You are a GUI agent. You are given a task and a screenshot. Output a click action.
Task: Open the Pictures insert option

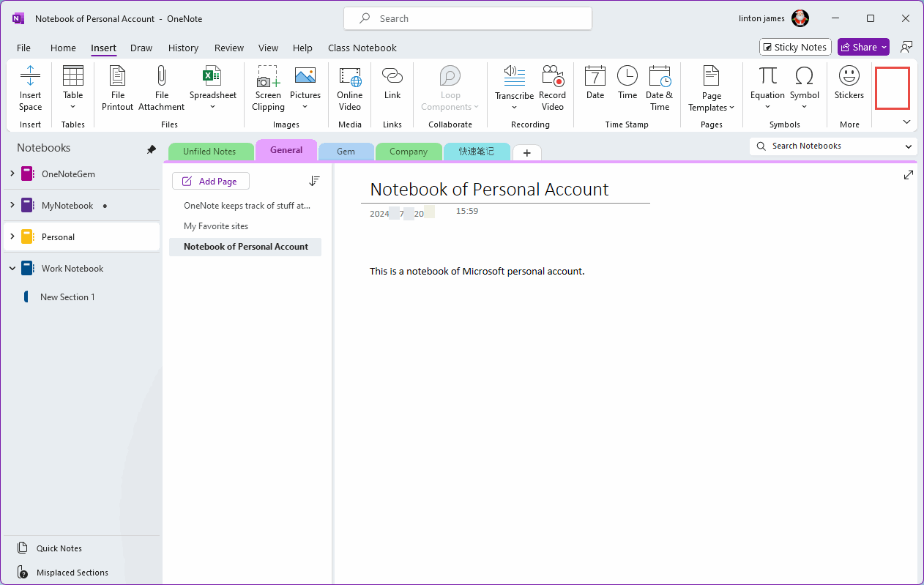305,88
